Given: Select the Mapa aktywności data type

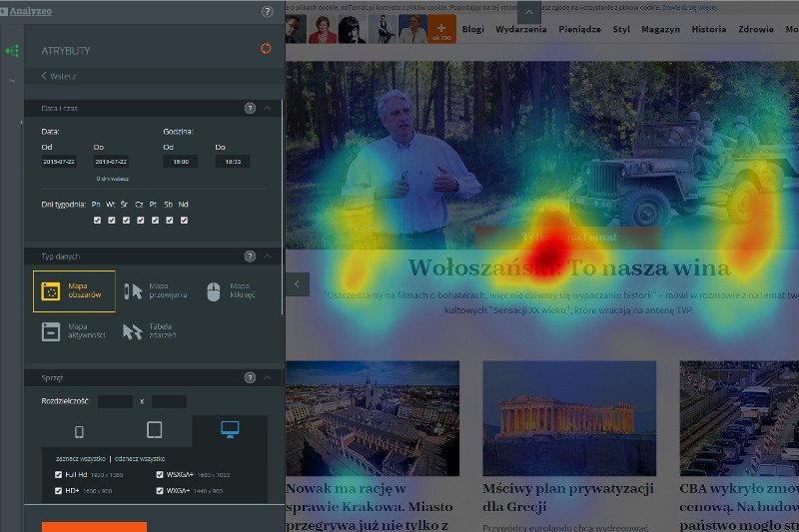Looking at the screenshot, I should [73, 331].
